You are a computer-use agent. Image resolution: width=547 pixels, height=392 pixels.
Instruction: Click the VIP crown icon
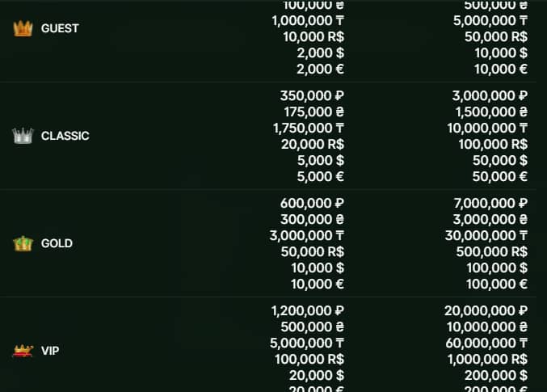coord(23,351)
